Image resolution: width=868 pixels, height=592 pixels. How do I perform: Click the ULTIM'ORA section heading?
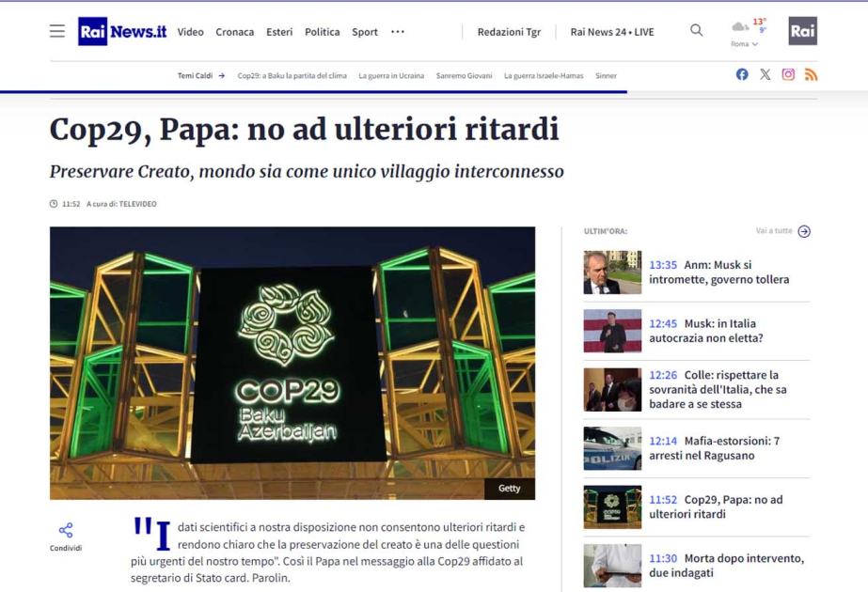coord(606,231)
